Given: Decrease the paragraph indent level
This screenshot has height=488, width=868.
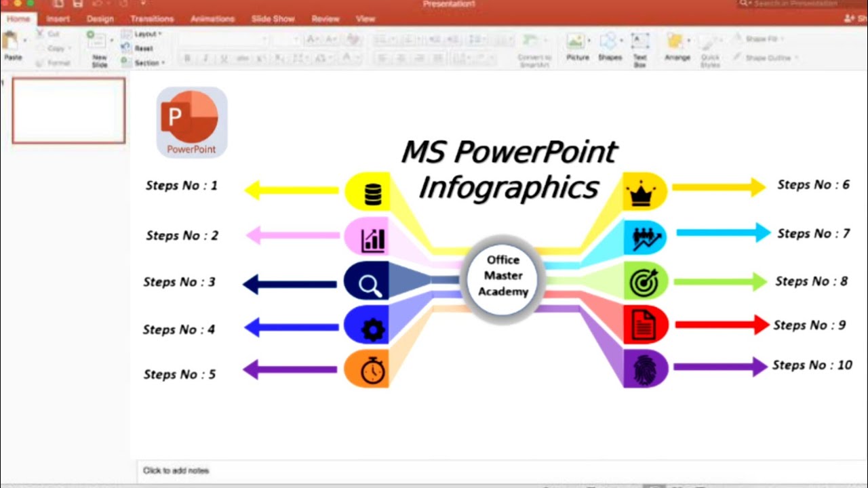Looking at the screenshot, I should [435, 39].
